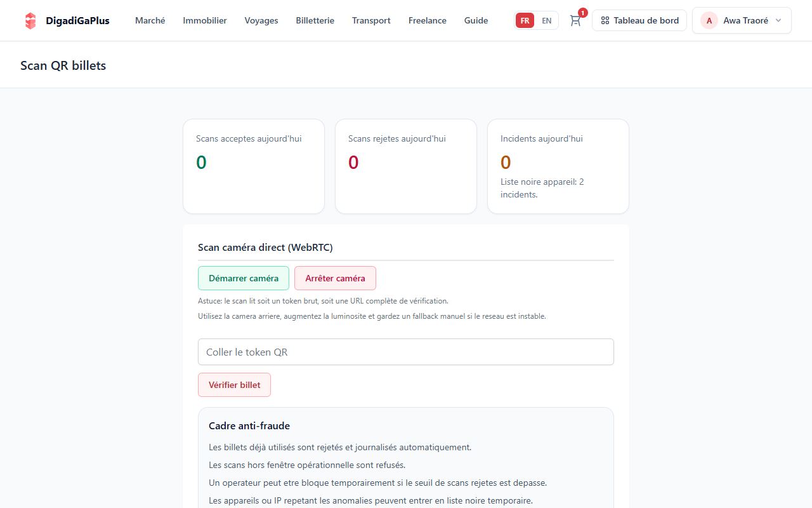Image resolution: width=812 pixels, height=508 pixels.
Task: Click the scans hors fenêtre opérationnelle text
Action: (x=307, y=465)
